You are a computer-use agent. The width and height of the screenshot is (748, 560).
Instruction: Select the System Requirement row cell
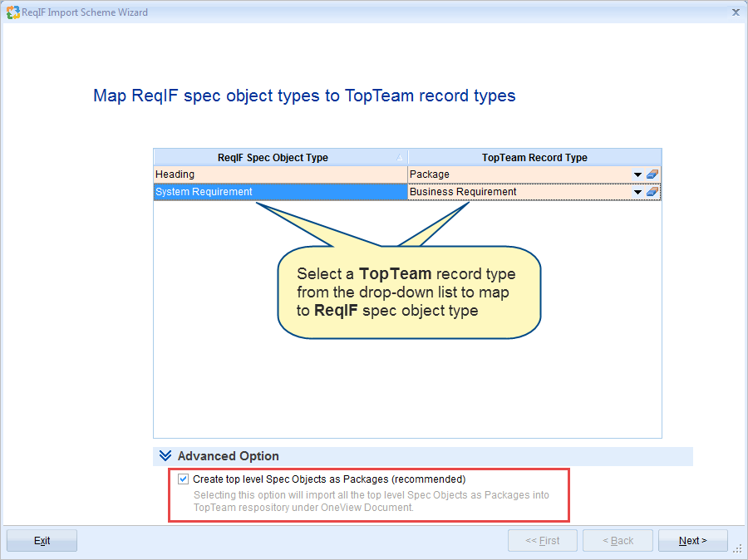point(281,192)
